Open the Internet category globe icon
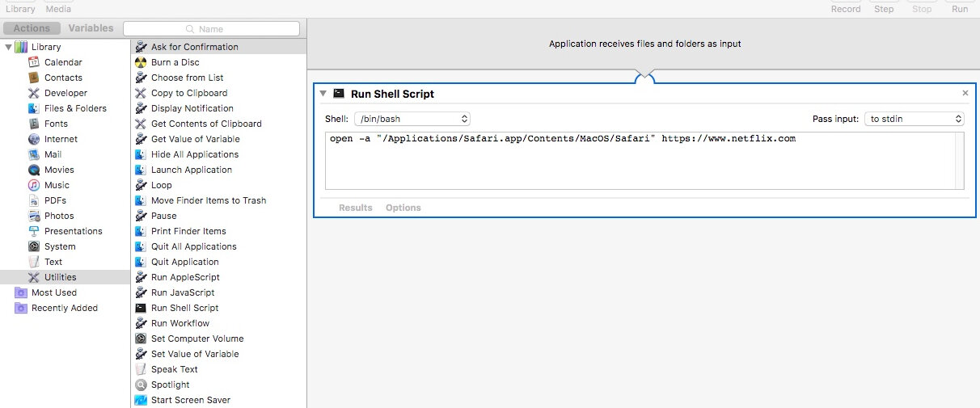Image resolution: width=980 pixels, height=408 pixels. [34, 139]
